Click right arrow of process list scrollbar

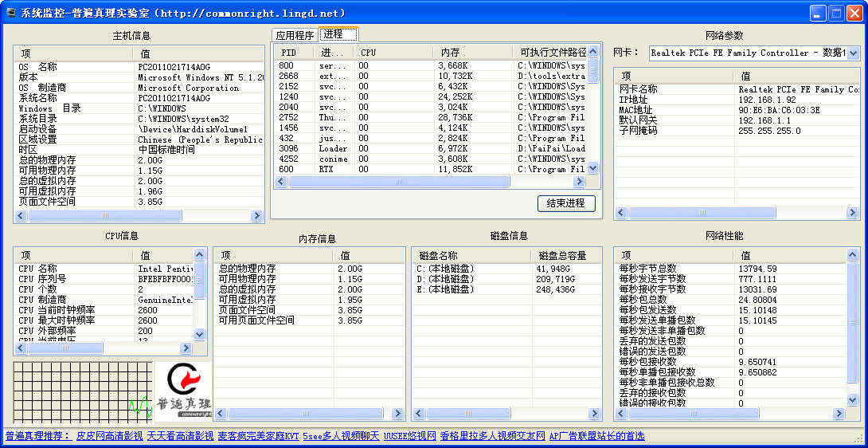[x=579, y=181]
